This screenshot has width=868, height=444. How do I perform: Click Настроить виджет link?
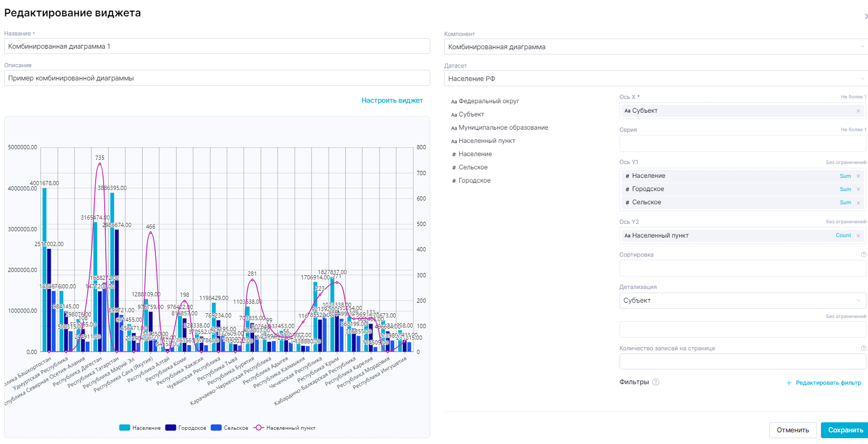coord(392,101)
